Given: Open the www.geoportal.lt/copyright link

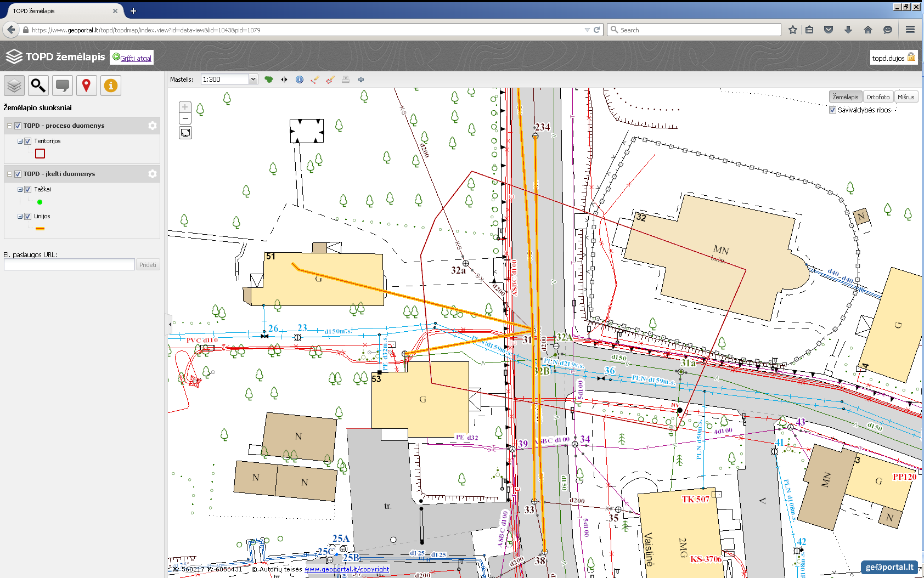Looking at the screenshot, I should pyautogui.click(x=347, y=569).
